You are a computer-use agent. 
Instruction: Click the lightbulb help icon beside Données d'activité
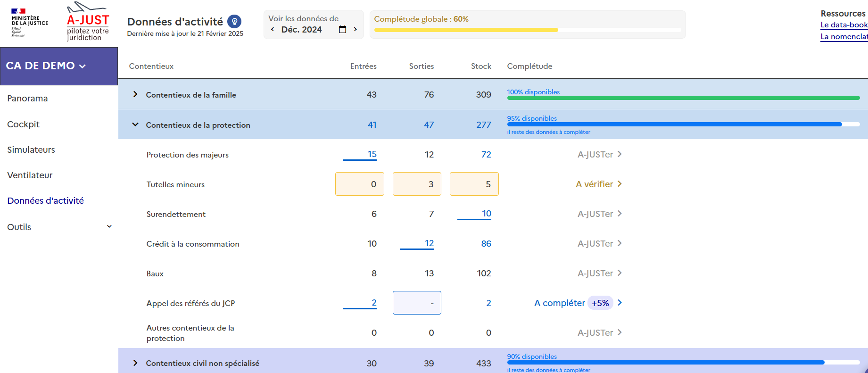click(234, 21)
